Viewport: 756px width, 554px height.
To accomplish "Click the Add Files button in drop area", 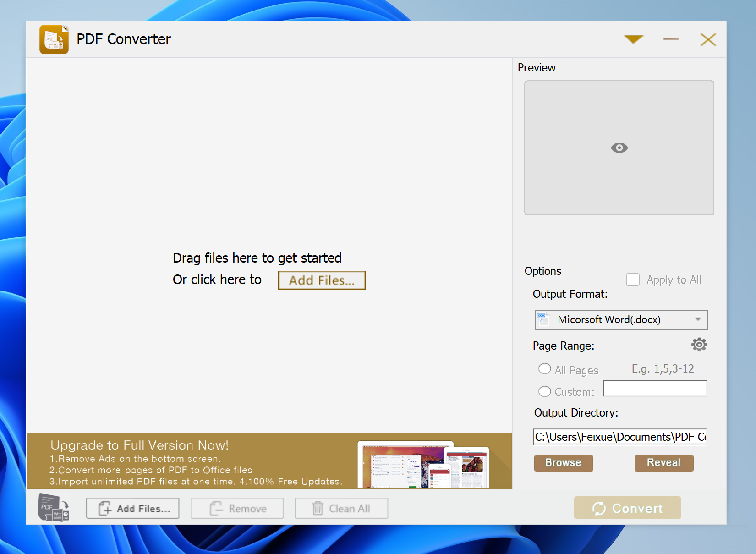I will point(322,280).
